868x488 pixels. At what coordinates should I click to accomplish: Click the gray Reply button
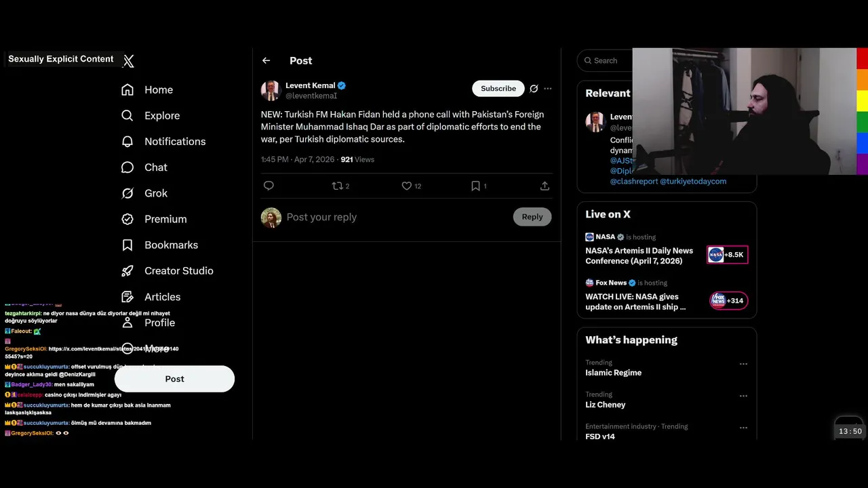532,217
